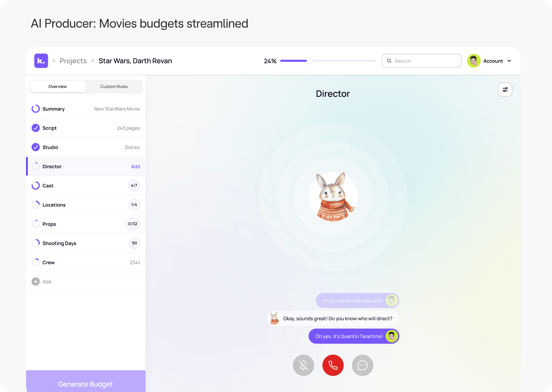Open the chat message icon
This screenshot has width=552, height=392.
coord(362,365)
